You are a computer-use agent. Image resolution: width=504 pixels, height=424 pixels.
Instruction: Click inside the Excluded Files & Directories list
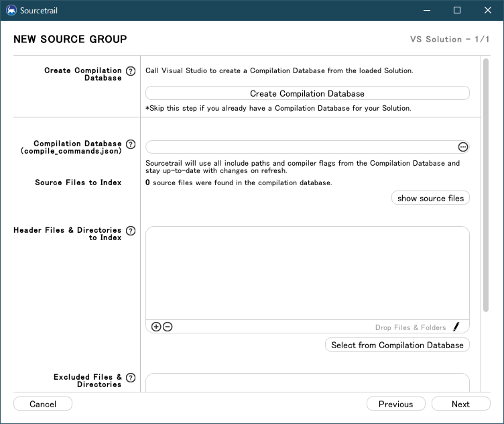point(307,383)
